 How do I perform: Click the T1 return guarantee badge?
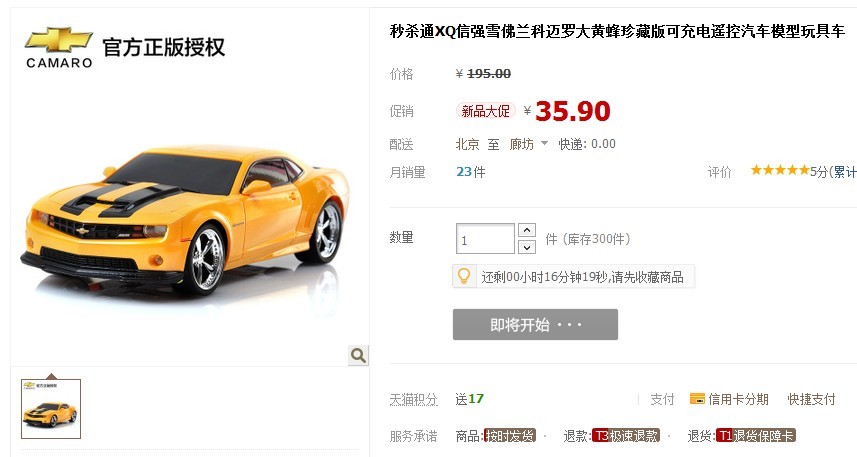coord(756,436)
